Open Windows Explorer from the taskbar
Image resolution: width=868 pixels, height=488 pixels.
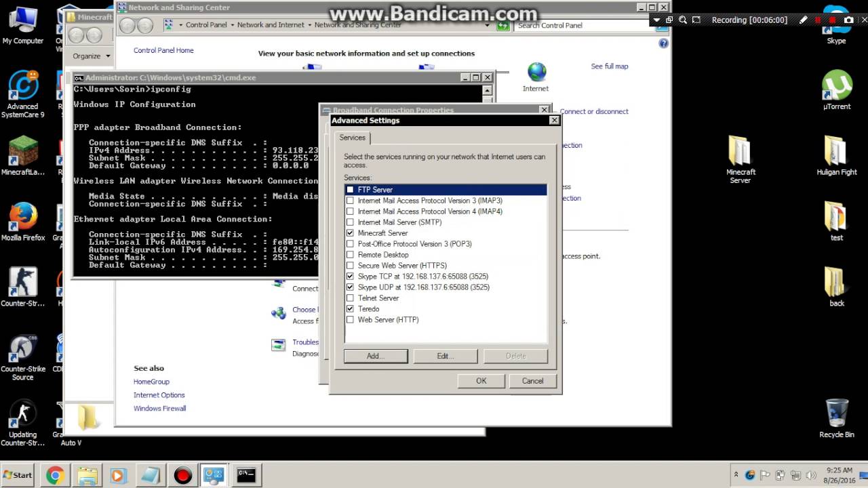(87, 476)
